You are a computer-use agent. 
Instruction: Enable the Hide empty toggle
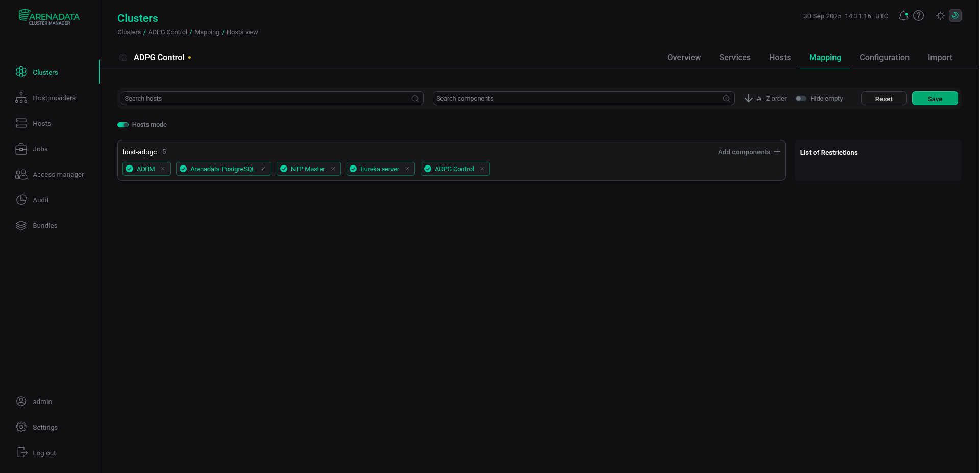pos(800,99)
